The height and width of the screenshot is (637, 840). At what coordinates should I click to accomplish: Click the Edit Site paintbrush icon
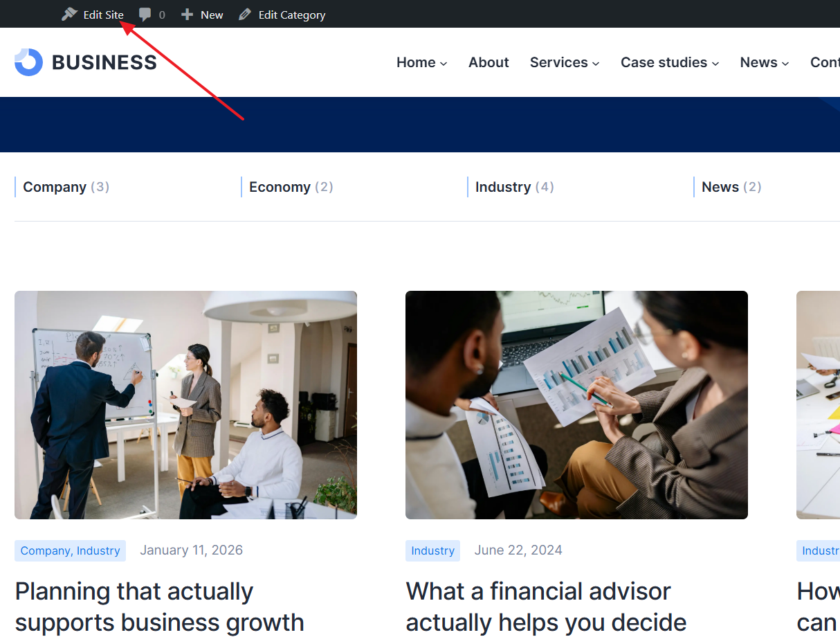pos(69,15)
